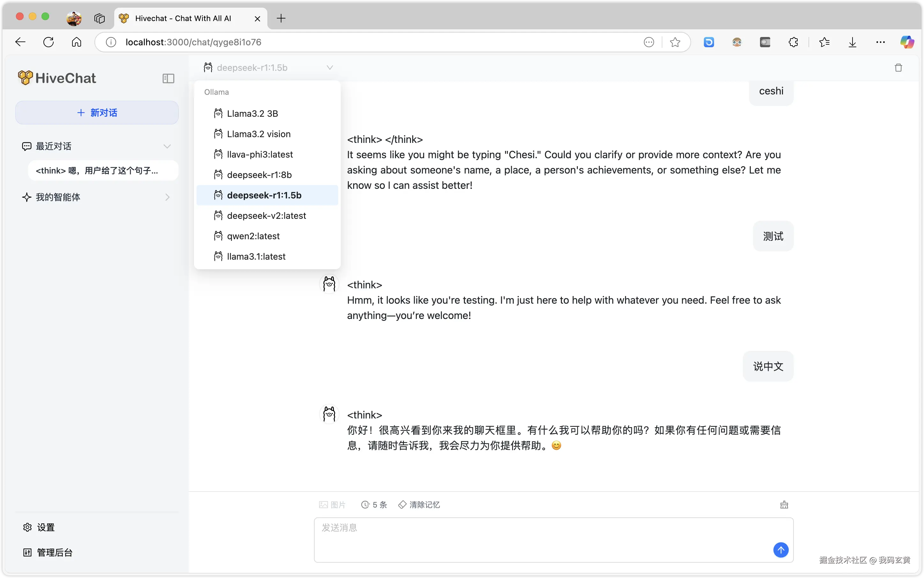This screenshot has width=924, height=578.
Task: Collapse the sidebar with the panel icon
Action: coord(168,78)
